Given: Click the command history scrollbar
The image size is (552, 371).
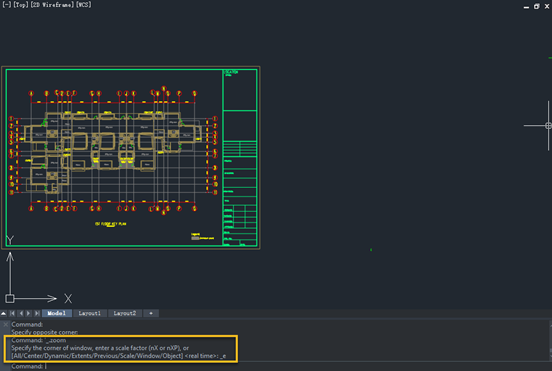Looking at the screenshot, I should coord(550,340).
